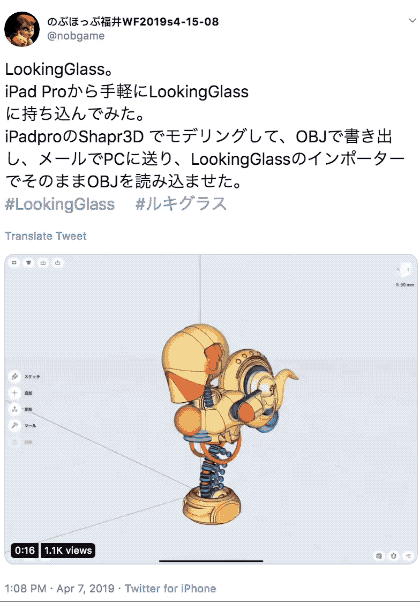Select the wrench Tools icon in sidebar
The image size is (420, 602).
pyautogui.click(x=15, y=425)
